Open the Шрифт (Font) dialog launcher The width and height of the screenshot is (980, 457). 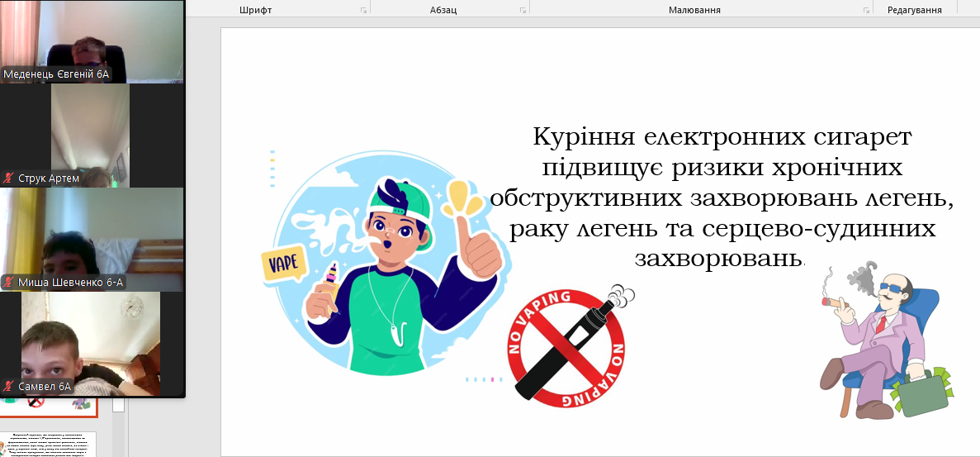[363, 11]
